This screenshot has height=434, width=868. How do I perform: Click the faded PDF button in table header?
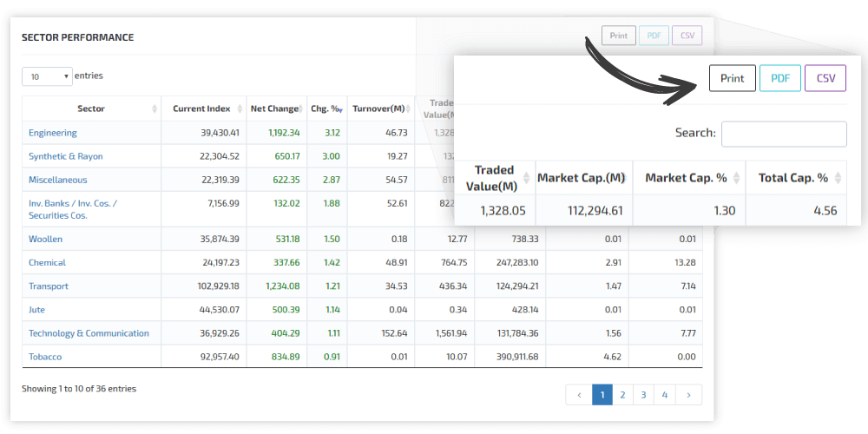click(x=654, y=36)
